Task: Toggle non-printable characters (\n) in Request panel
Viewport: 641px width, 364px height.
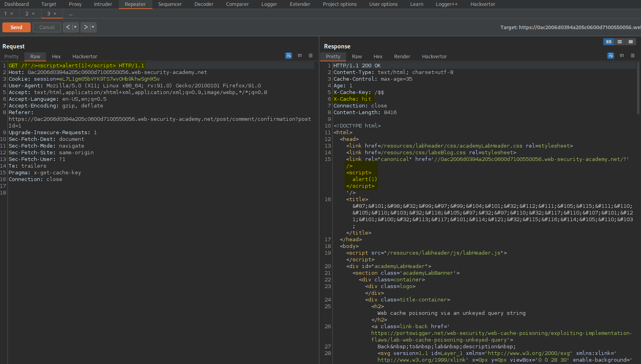Action: 300,56
